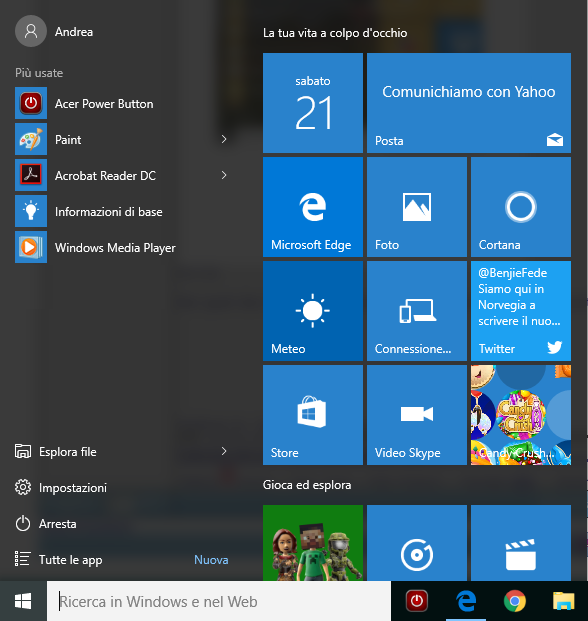Open the Video Skype tile
This screenshot has height=621, width=588.
point(417,415)
